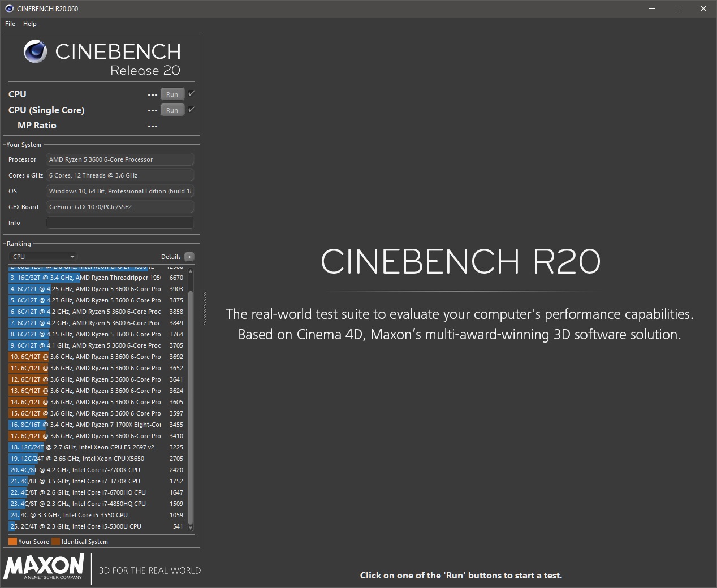
Task: Click the Cores x GHz field
Action: 120,175
